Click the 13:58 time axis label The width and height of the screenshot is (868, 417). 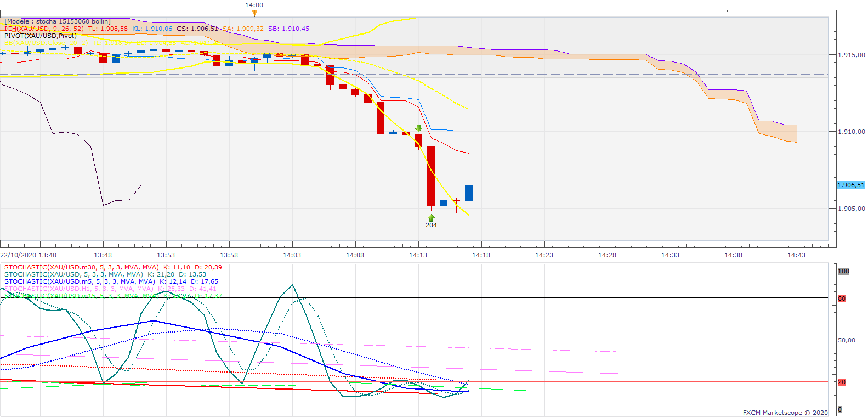point(229,255)
